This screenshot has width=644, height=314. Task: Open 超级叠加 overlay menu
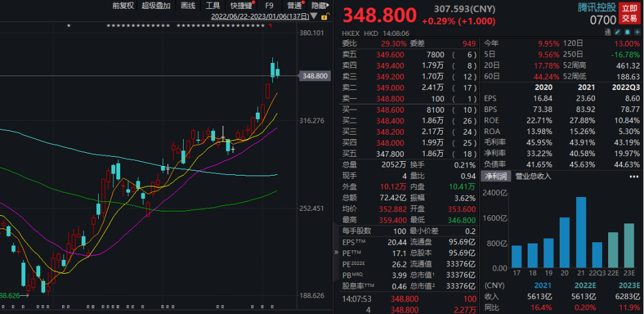click(156, 5)
